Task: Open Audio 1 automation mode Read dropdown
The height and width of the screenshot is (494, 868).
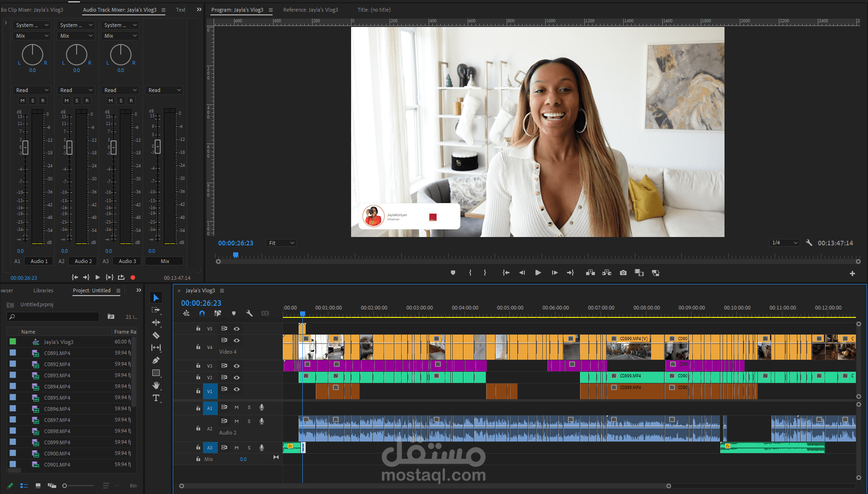Action: (x=32, y=90)
